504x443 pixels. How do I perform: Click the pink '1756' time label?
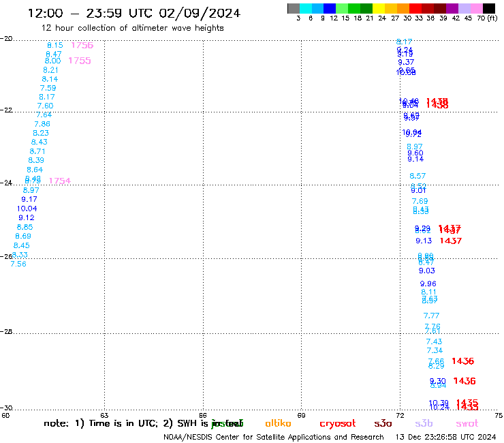point(82,46)
